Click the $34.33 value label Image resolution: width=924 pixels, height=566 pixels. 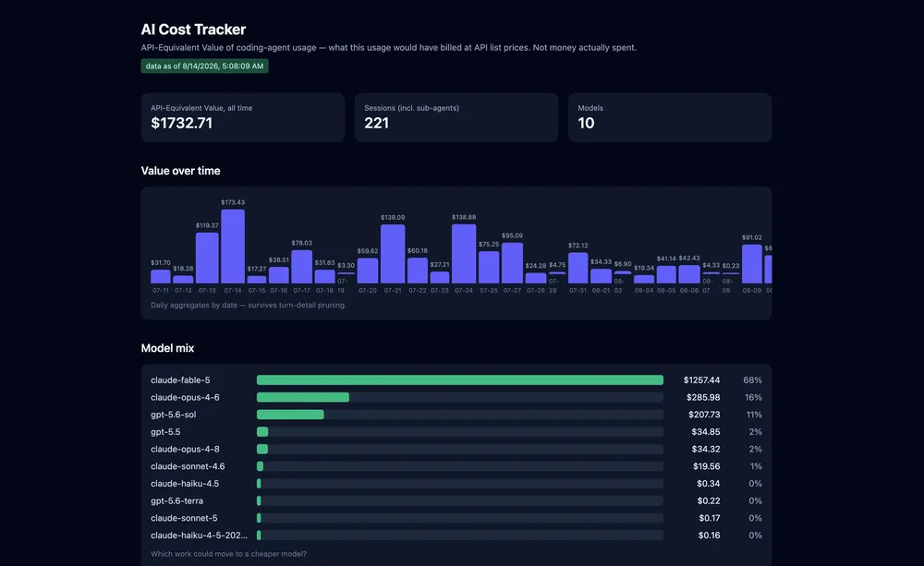[601, 262]
